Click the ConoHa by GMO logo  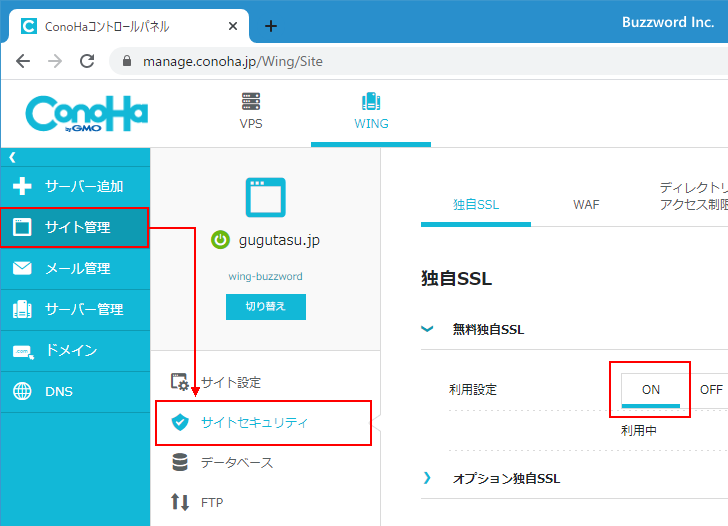[x=87, y=113]
